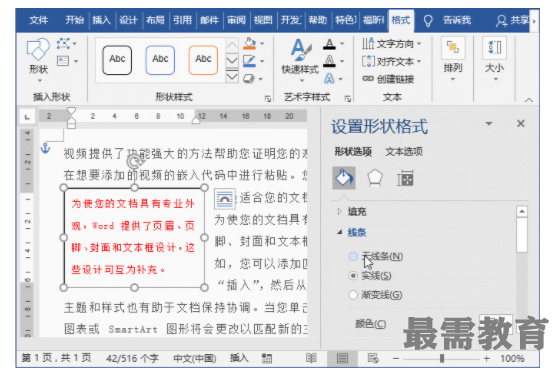The image size is (555, 373).
Task: Switch to print layout view icon
Action: [x=342, y=358]
